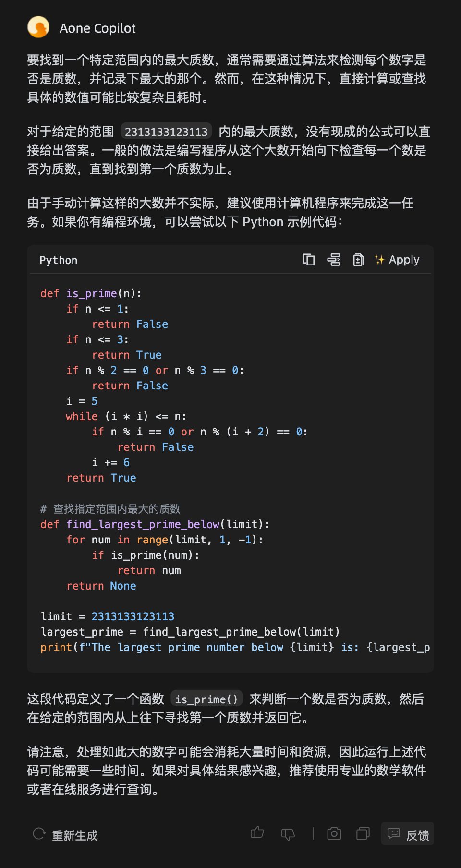Click the inline is_prime() code chip
This screenshot has height=868, width=461.
point(206,699)
